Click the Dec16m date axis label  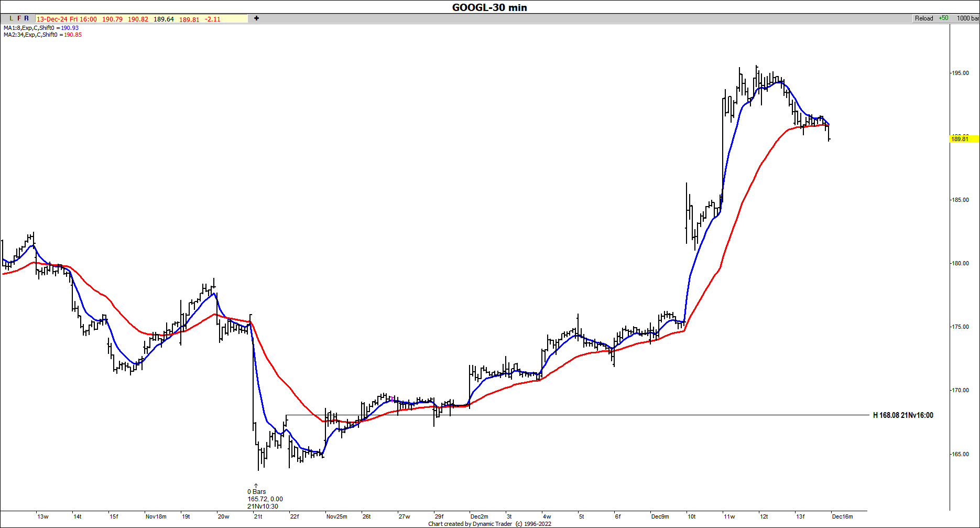pyautogui.click(x=842, y=516)
